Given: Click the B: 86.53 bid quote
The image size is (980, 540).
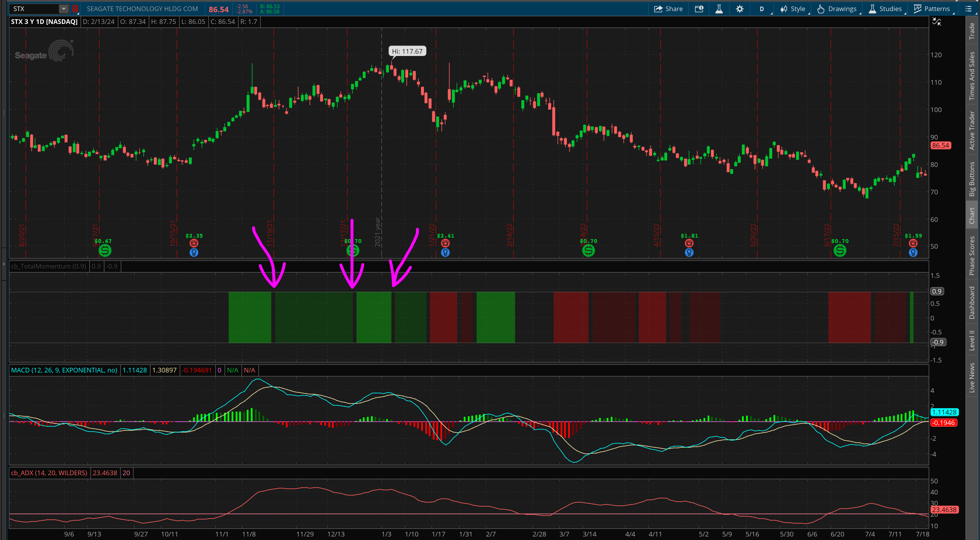Looking at the screenshot, I should (270, 6).
